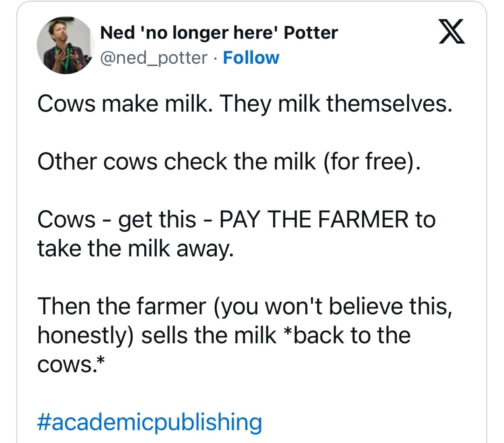The width and height of the screenshot is (504, 443).
Task: Click the "sells the milk" phrase
Action: tap(209, 336)
